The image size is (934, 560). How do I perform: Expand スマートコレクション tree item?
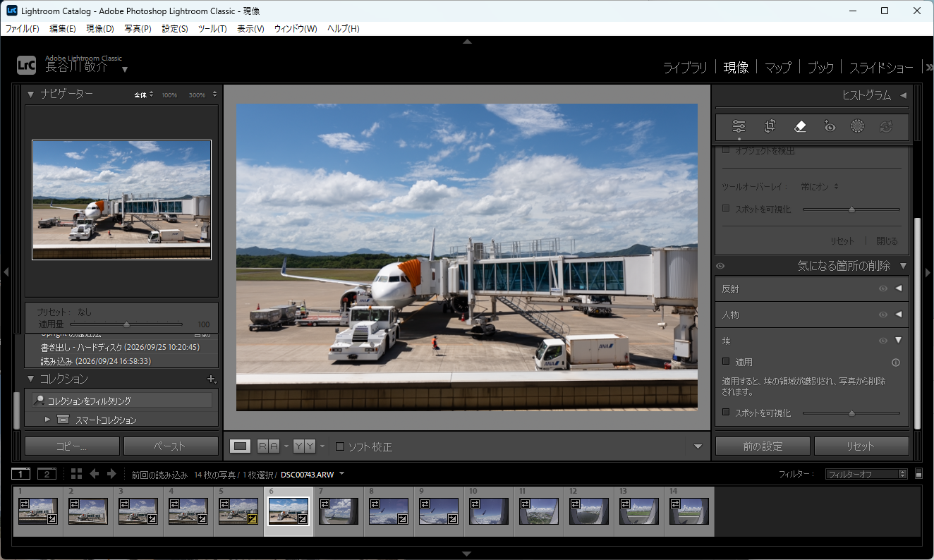tap(47, 420)
